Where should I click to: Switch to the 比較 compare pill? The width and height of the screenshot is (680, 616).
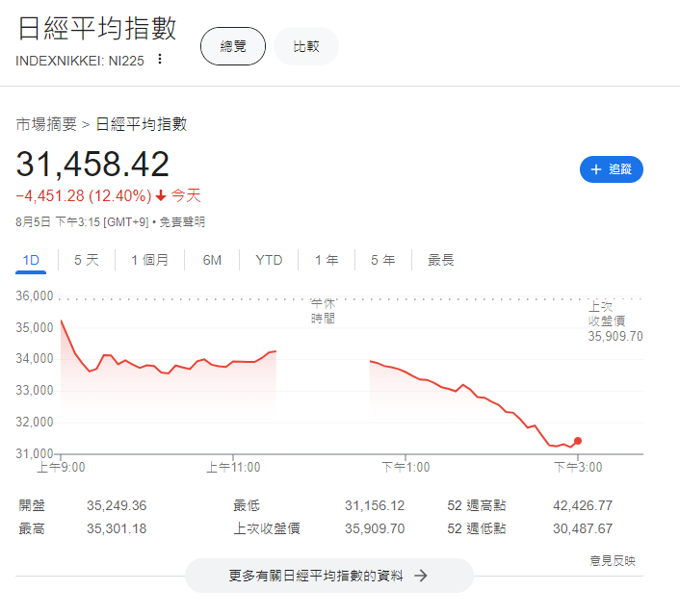[x=306, y=46]
